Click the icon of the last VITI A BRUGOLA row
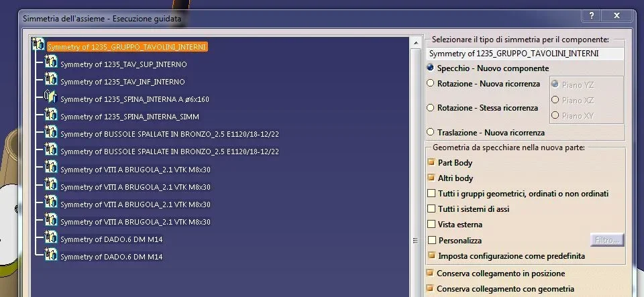644x297 pixels. [51, 219]
